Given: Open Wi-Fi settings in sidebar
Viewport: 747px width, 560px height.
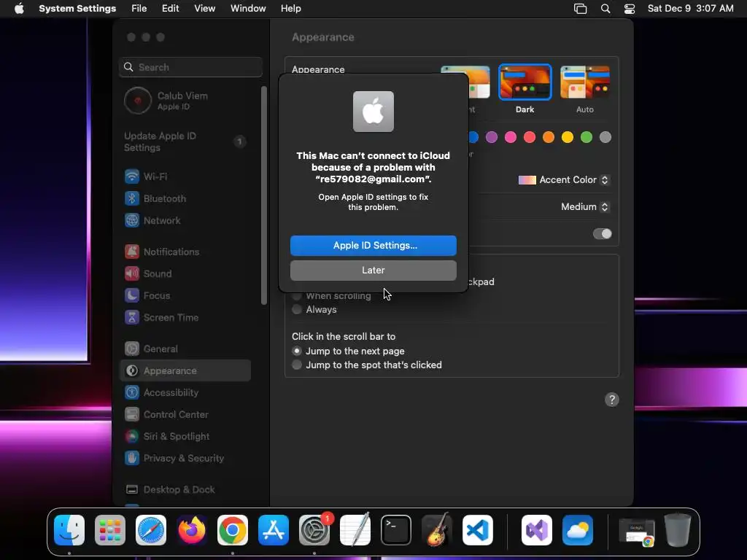Looking at the screenshot, I should coord(186,176).
